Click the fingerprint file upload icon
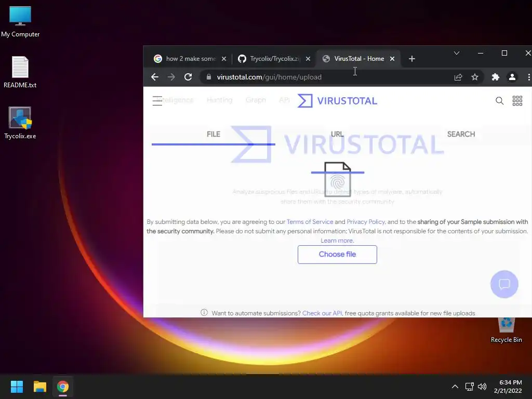 [338, 179]
